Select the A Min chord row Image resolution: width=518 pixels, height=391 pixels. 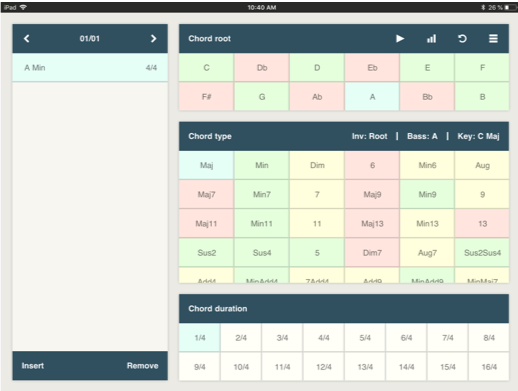[x=90, y=68]
